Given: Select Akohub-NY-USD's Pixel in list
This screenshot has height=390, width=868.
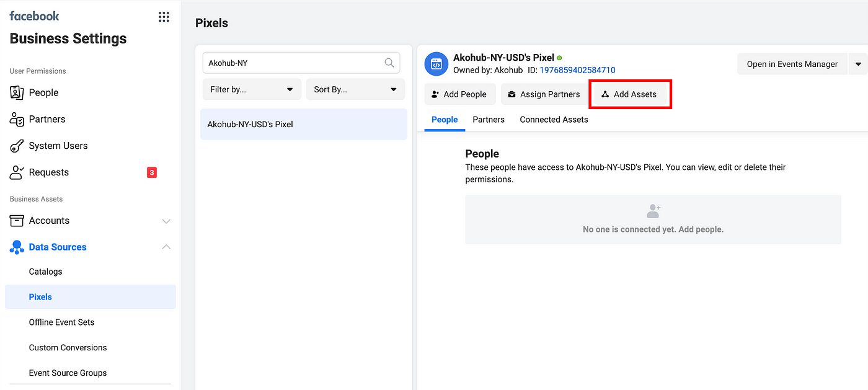Looking at the screenshot, I should pos(304,124).
